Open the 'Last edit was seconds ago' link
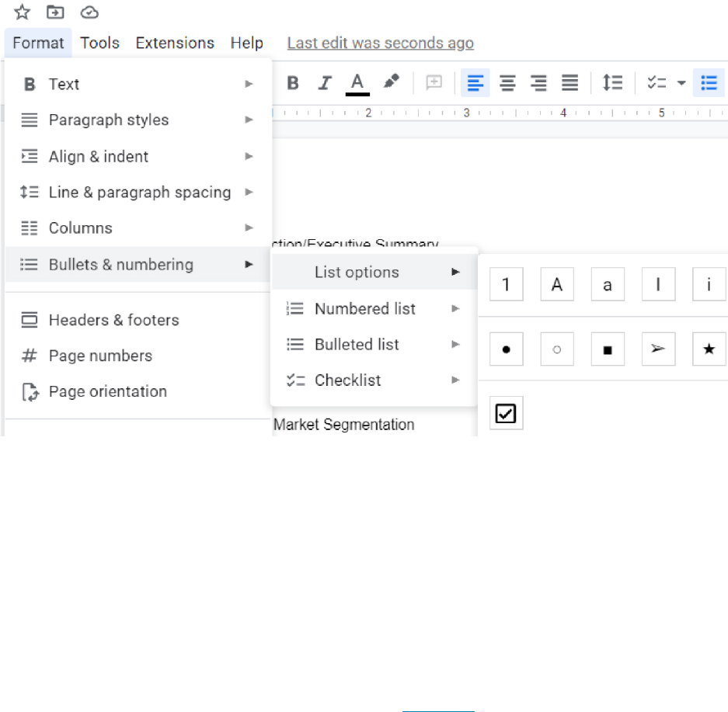Viewport: 728px width, 712px height. [380, 43]
